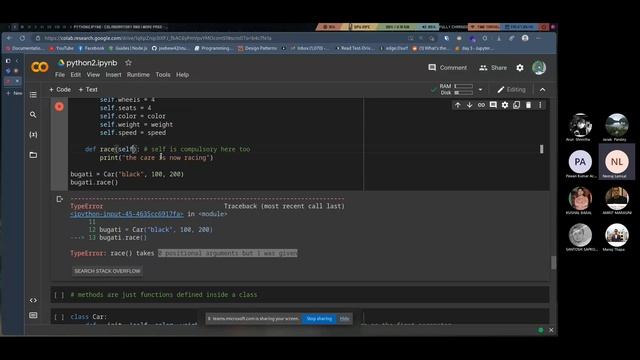This screenshot has height=360, width=640.
Task: Collapse the header with the chevron arrow
Action: point(542,89)
